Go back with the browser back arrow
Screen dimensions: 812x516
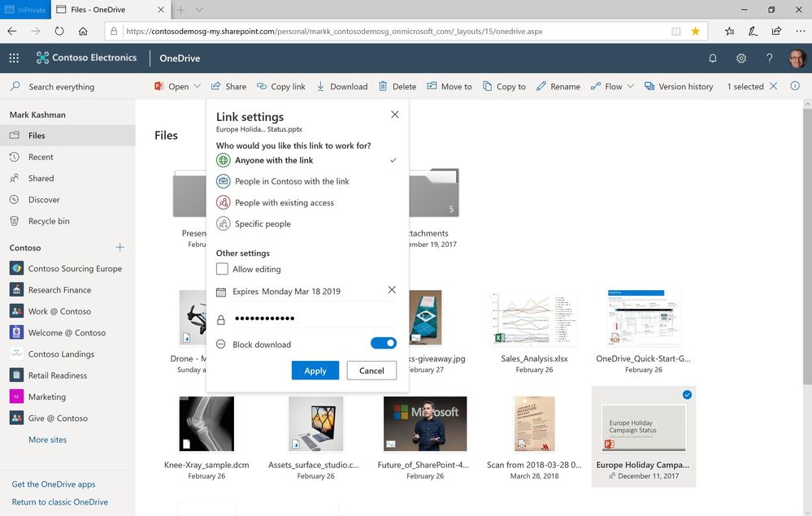[12, 31]
